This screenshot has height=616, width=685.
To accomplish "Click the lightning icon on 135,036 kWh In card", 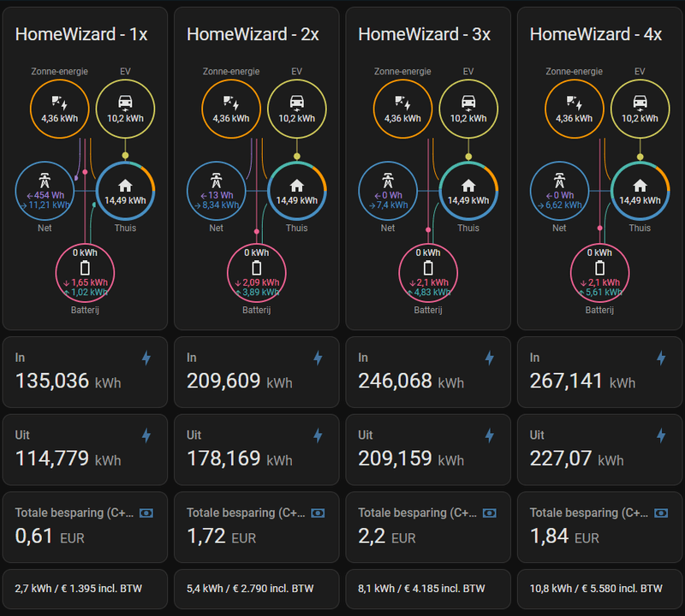I will point(146,358).
